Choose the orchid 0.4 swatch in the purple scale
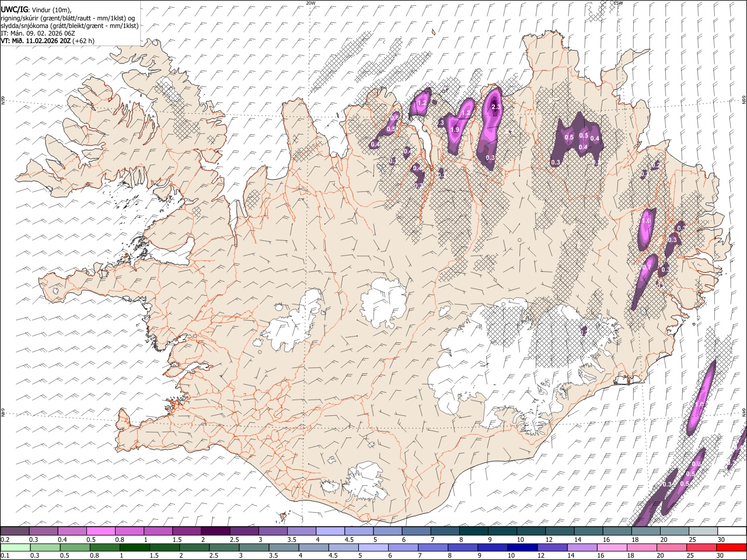The image size is (747, 560). [x=72, y=531]
